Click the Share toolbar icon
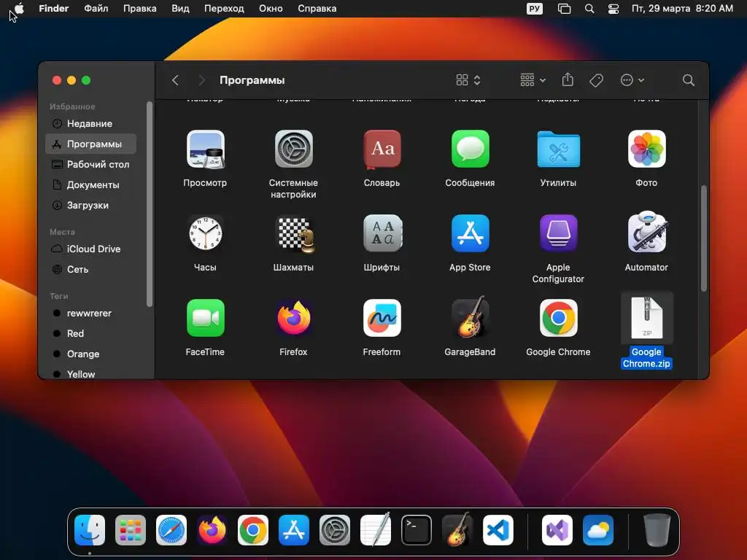747x560 pixels. 568,80
